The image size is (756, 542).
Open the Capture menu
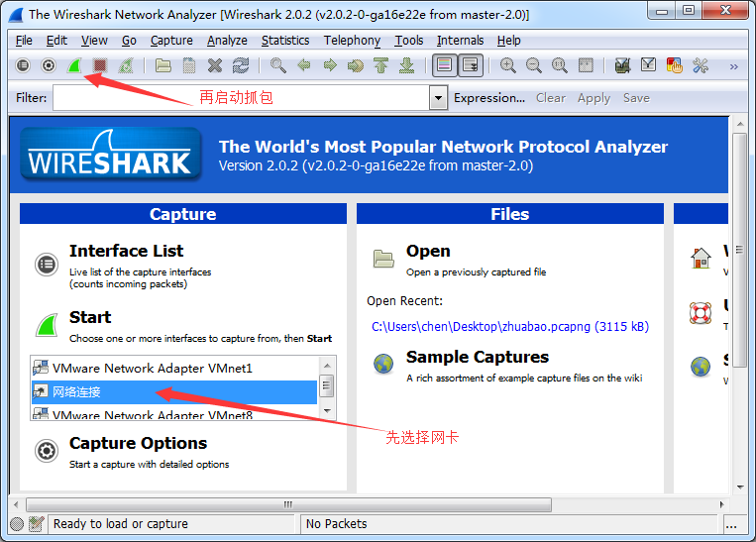171,41
